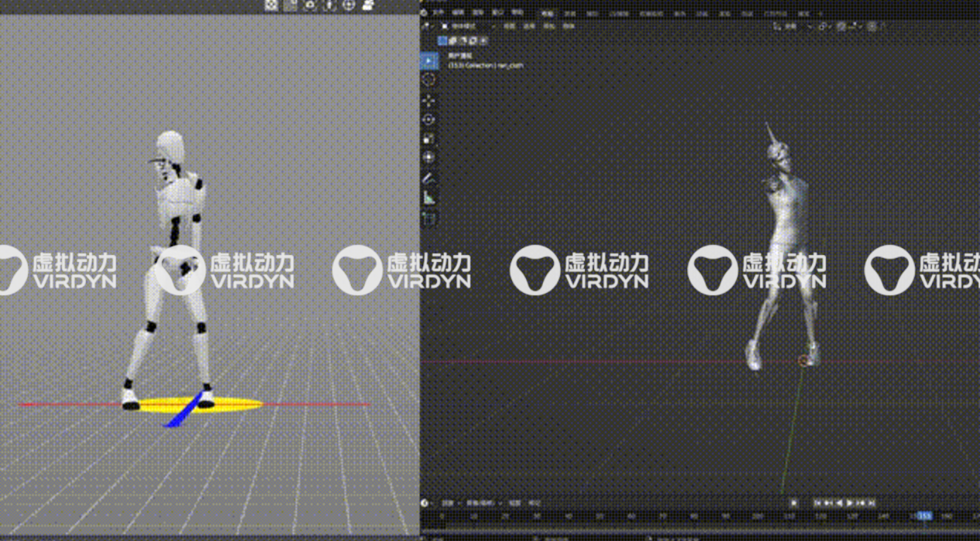Screen dimensions: 980x541
Task: Open the 3D viewport editor type dropdown
Action: coord(426,26)
